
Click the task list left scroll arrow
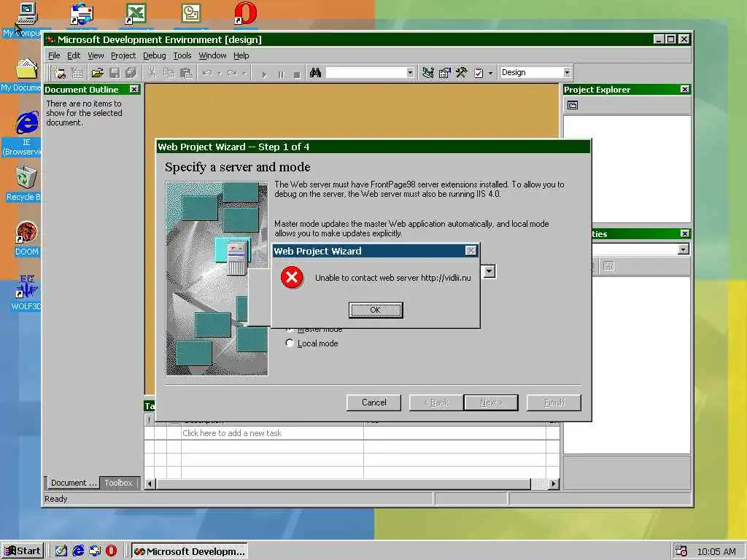coord(150,484)
